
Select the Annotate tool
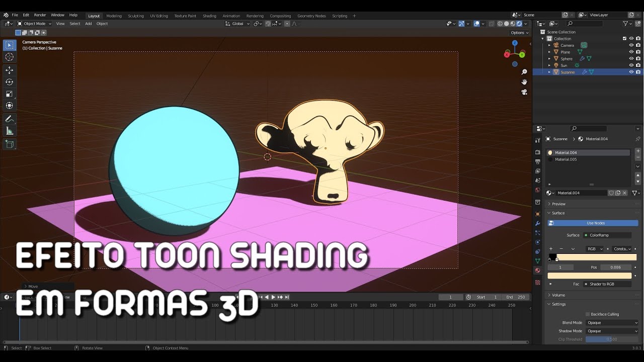coord(9,119)
